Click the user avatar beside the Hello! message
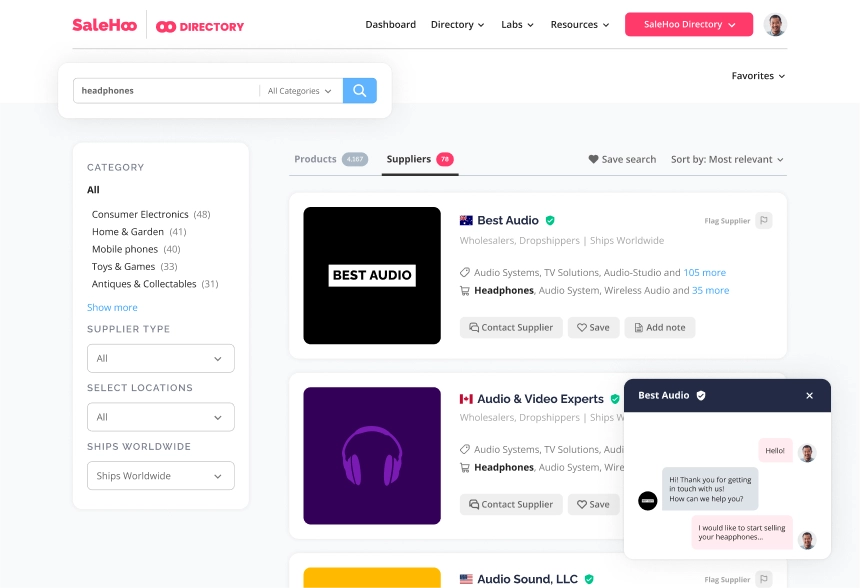The height and width of the screenshot is (588, 860). [x=807, y=453]
